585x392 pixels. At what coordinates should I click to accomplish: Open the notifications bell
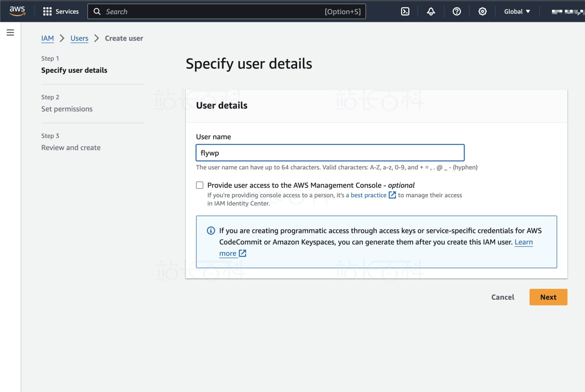coord(431,11)
